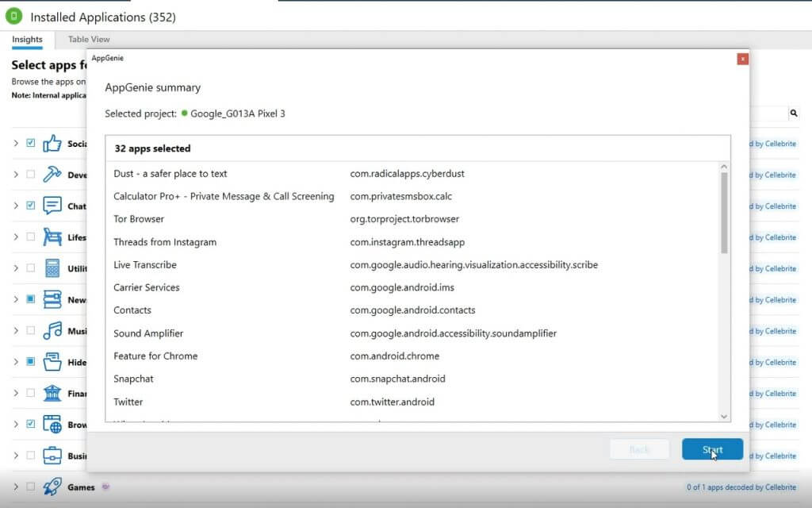The width and height of the screenshot is (812, 508).
Task: Select the Calculator Pro+ app row
Action: (412, 197)
